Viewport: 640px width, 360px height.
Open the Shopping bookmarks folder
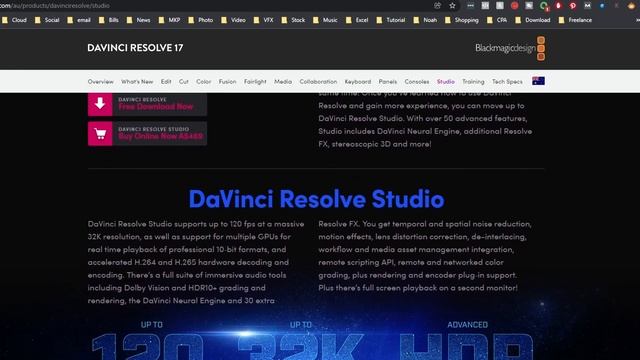[462, 20]
